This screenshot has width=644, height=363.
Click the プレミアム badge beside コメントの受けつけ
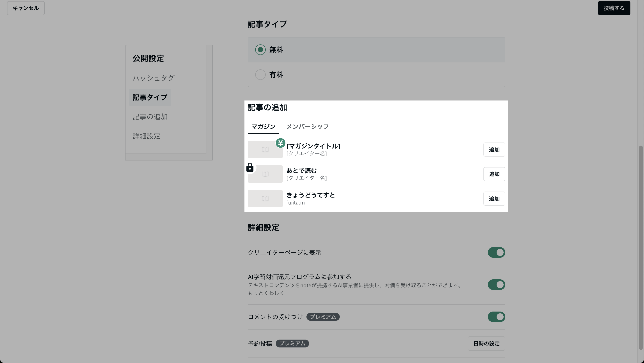pos(323,317)
